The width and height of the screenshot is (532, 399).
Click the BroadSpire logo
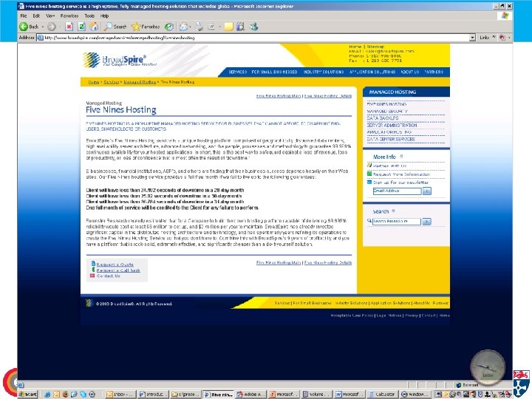pyautogui.click(x=120, y=60)
